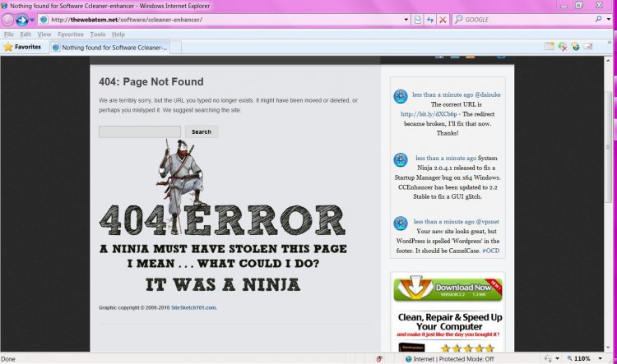The image size is (617, 364).
Task: Click into the Google search box
Action: (x=527, y=20)
